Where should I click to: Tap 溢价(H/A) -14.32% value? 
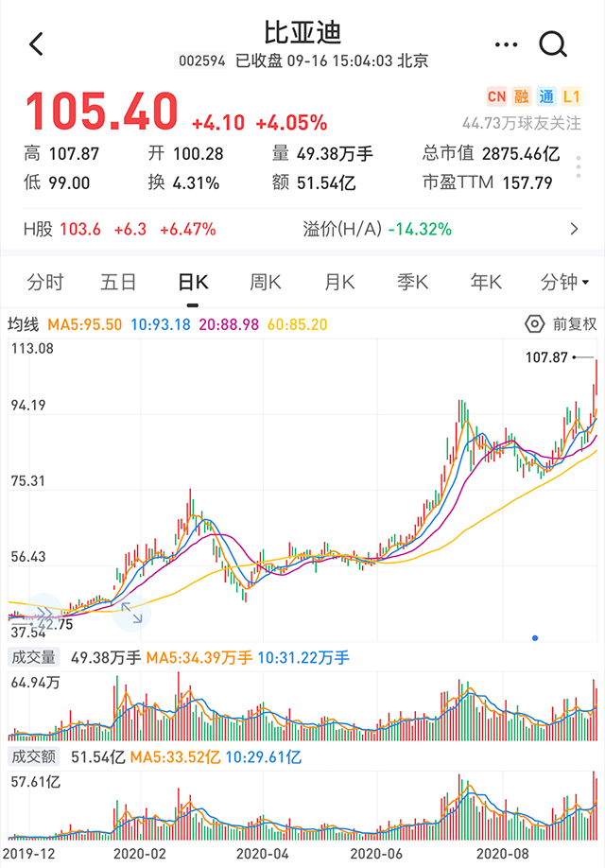point(377,229)
